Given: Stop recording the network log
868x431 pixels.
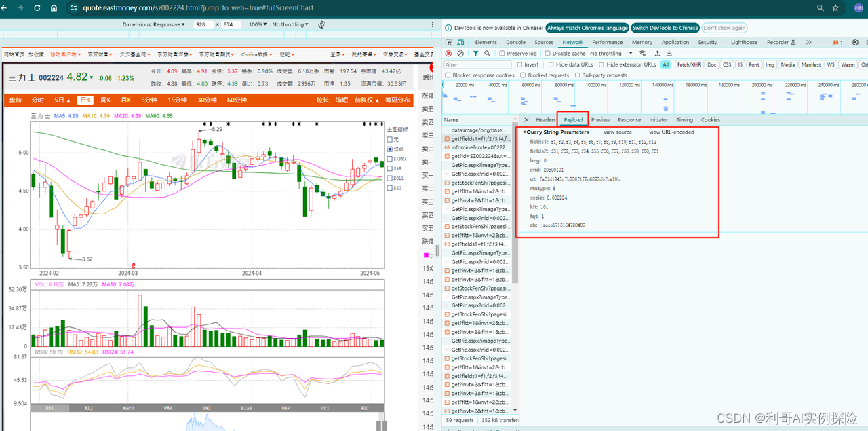Looking at the screenshot, I should pyautogui.click(x=448, y=53).
